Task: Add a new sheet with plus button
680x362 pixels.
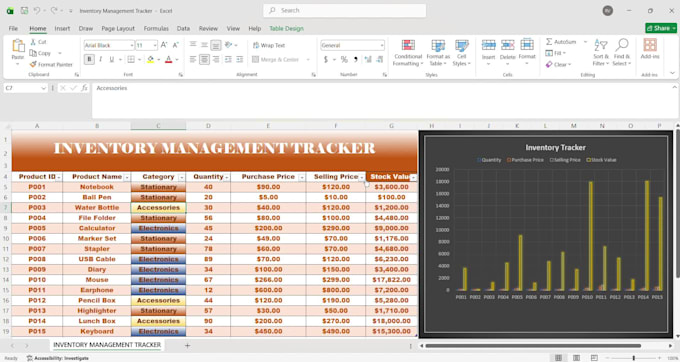Action: tap(187, 346)
